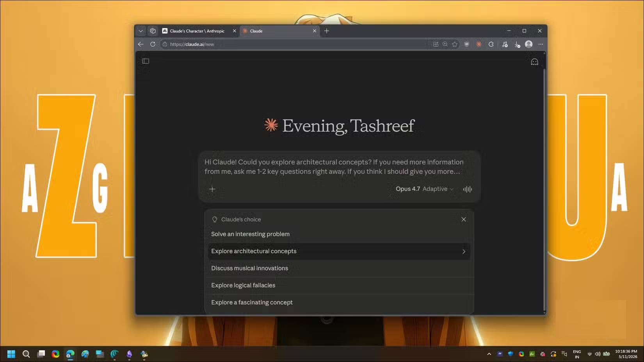This screenshot has height=362, width=644.
Task: Close the Claude browser tab
Action: pos(315,31)
